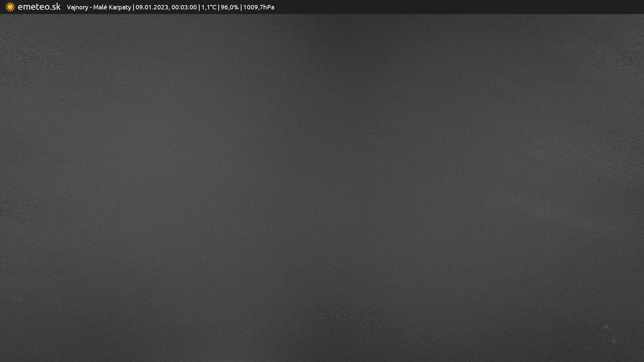Click the 1009,7hPa pressure reading

click(259, 7)
